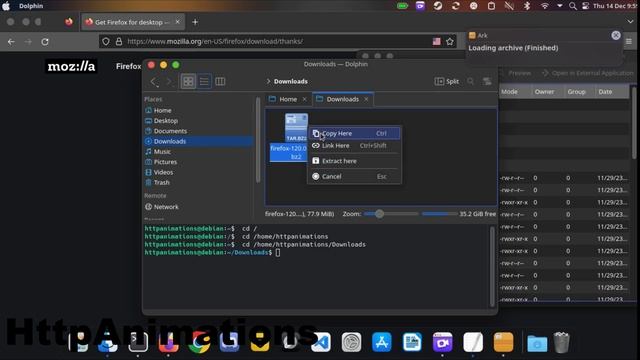640x360 pixels.
Task: Open Spotlight search magnifier in menu bar
Action: [x=573, y=6]
